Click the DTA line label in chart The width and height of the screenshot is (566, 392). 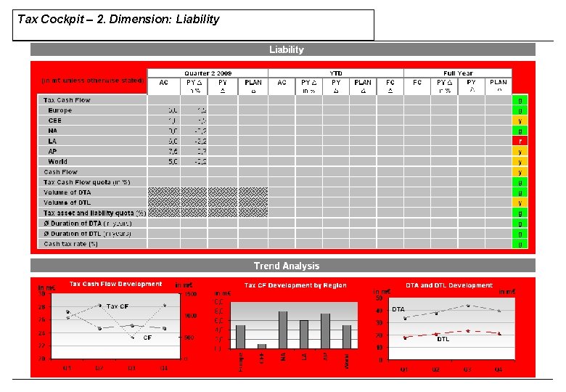coord(398,309)
